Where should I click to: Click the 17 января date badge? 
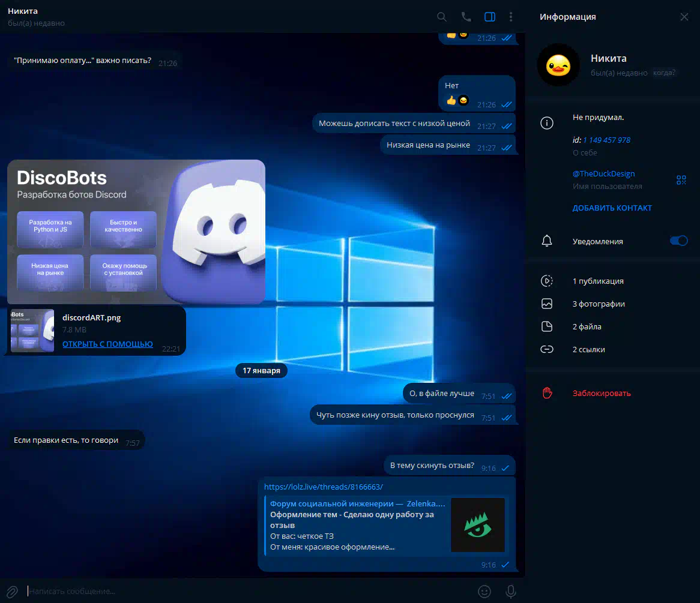(261, 370)
